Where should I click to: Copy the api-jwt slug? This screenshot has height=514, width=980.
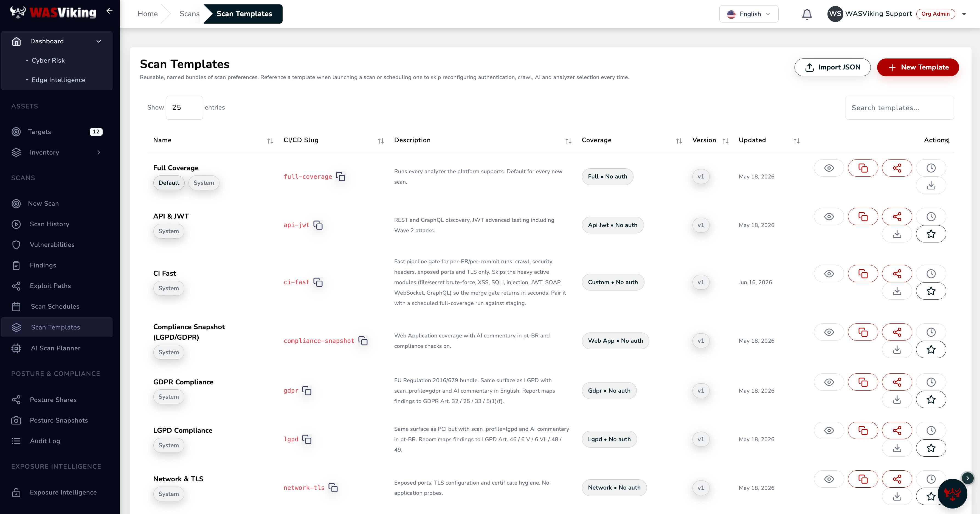pyautogui.click(x=318, y=225)
